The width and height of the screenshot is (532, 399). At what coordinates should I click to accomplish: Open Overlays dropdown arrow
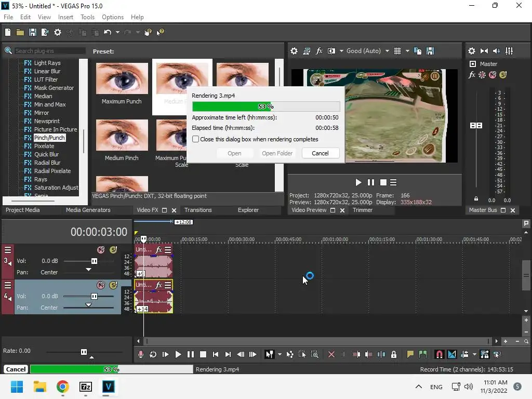click(x=407, y=51)
